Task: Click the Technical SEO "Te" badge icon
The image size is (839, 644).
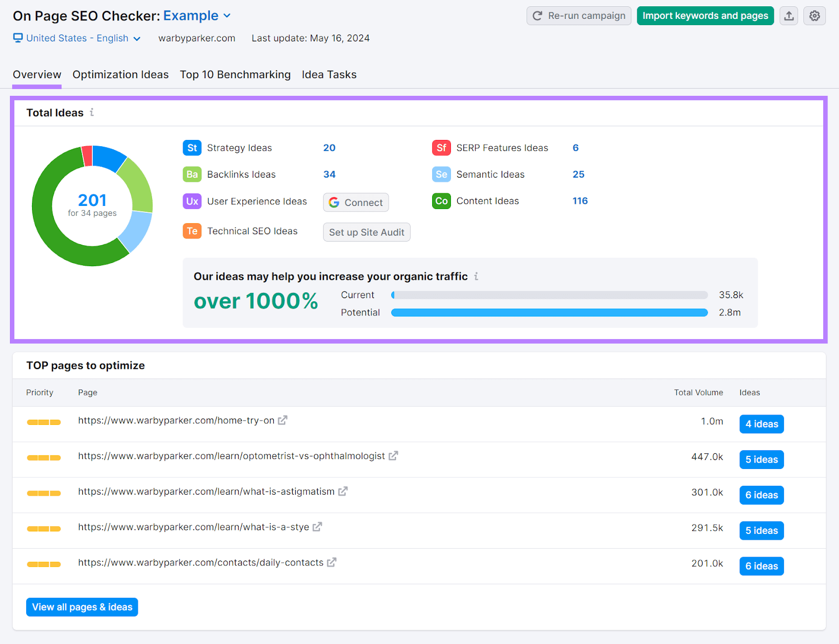Action: [x=192, y=231]
